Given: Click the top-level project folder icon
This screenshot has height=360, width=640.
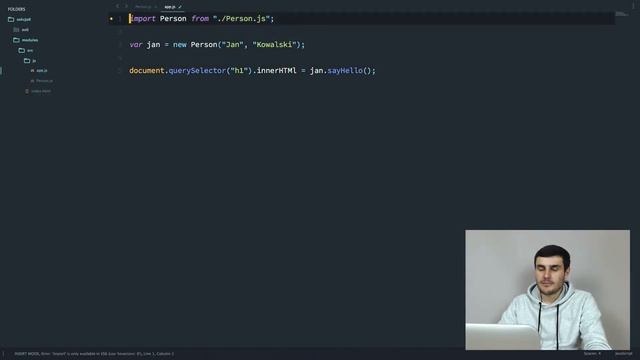Looking at the screenshot, I should 11,19.
